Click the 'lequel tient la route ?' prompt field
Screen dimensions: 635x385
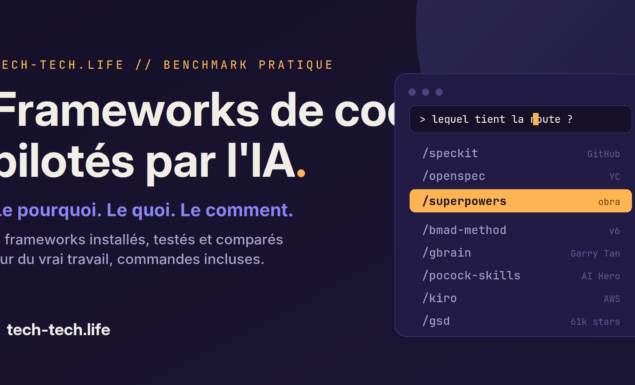pos(520,119)
